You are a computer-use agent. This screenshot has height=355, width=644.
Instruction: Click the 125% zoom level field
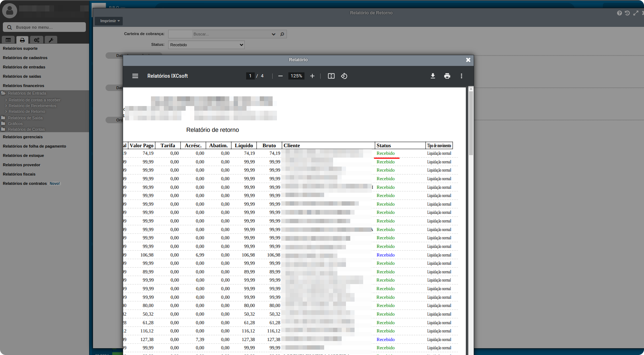click(x=296, y=76)
